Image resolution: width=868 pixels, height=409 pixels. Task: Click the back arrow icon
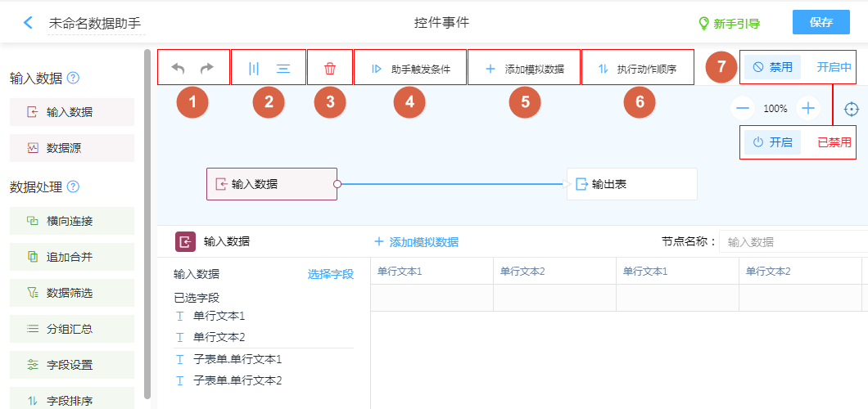click(x=29, y=22)
